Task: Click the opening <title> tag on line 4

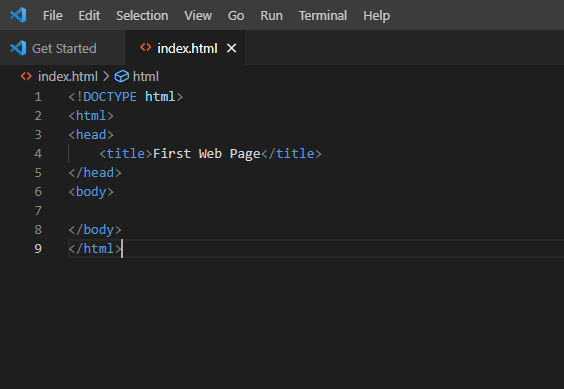Action: tap(126, 154)
